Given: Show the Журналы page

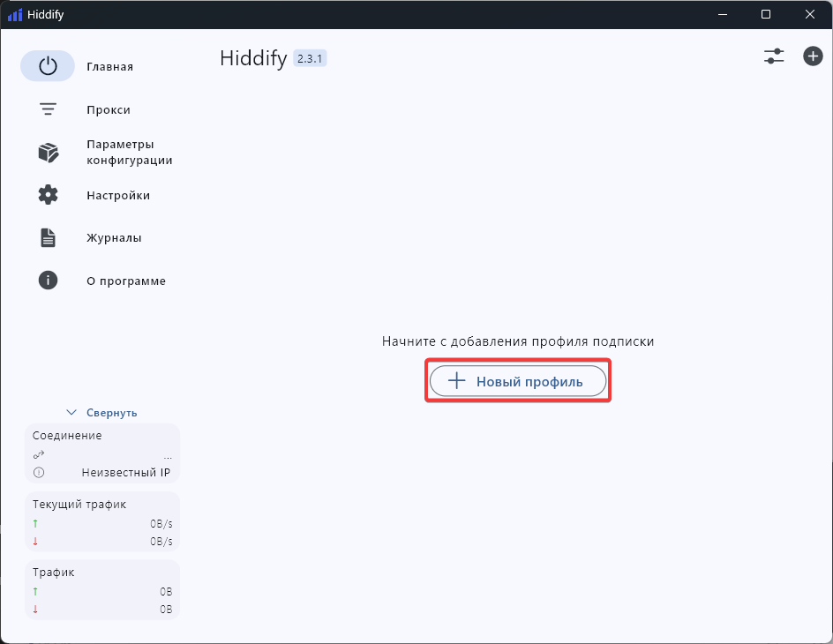Looking at the screenshot, I should [x=114, y=238].
